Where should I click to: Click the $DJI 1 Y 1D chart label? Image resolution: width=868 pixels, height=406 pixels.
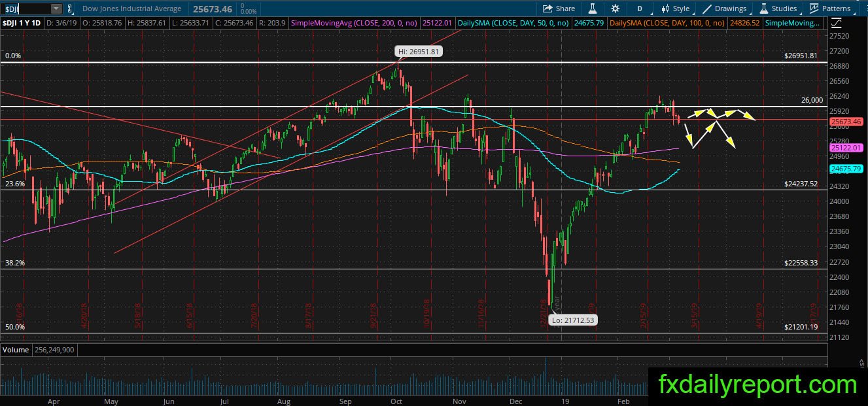[x=22, y=23]
